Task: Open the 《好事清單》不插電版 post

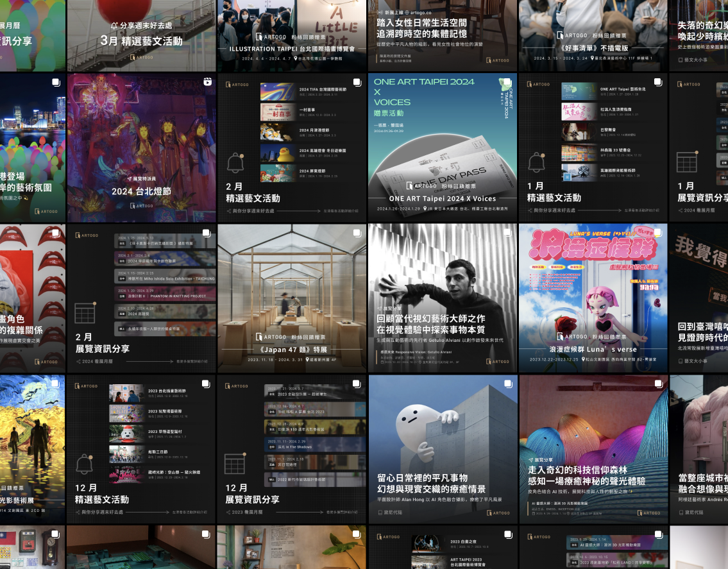Action: tap(593, 35)
